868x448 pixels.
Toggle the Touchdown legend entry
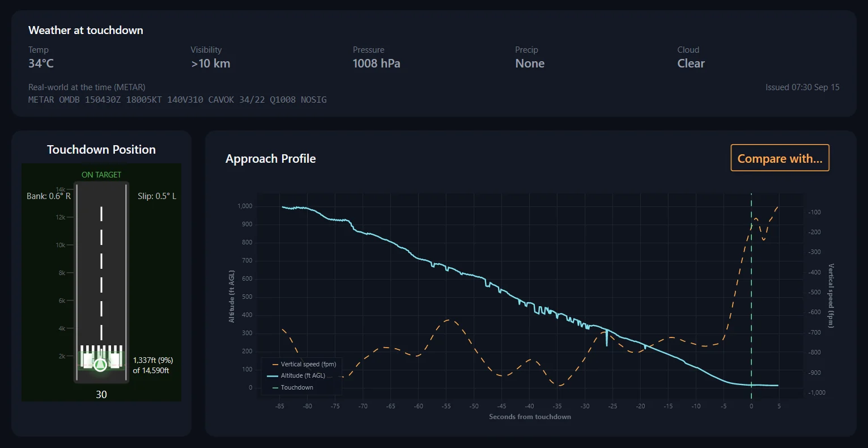(x=292, y=387)
